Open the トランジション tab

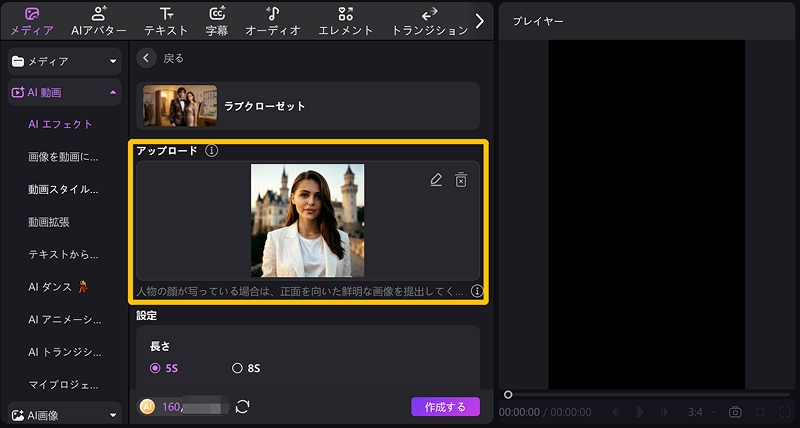pyautogui.click(x=430, y=21)
